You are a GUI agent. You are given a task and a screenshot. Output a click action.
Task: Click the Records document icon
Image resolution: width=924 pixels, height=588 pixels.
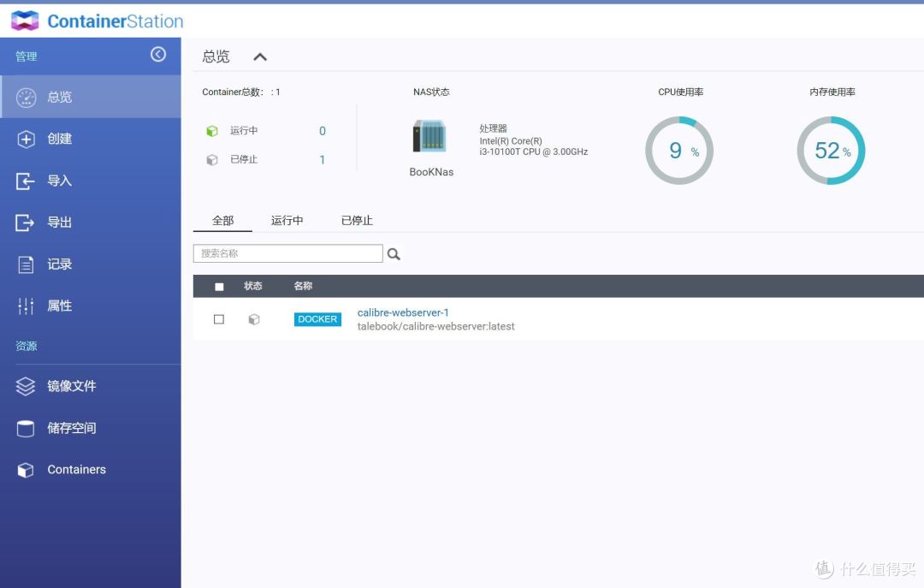[x=26, y=264]
